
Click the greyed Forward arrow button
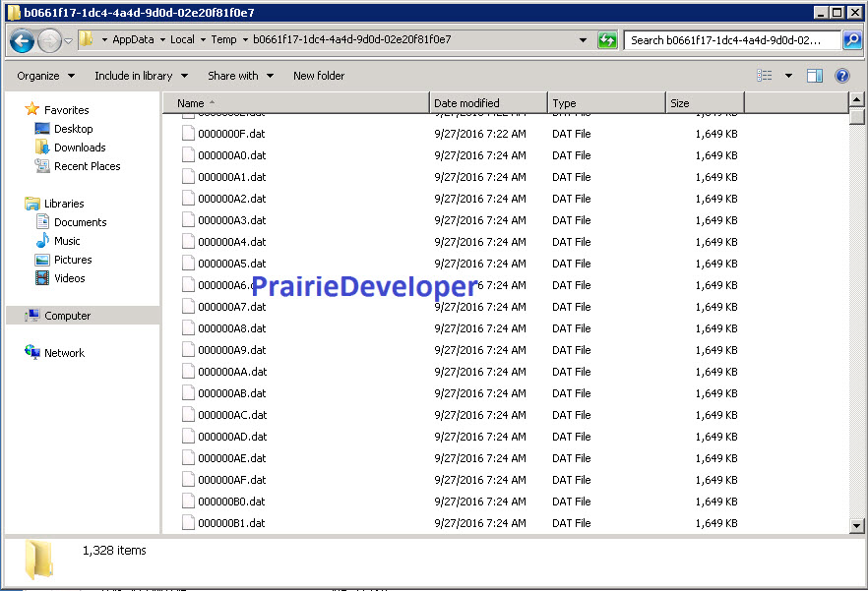pyautogui.click(x=49, y=40)
